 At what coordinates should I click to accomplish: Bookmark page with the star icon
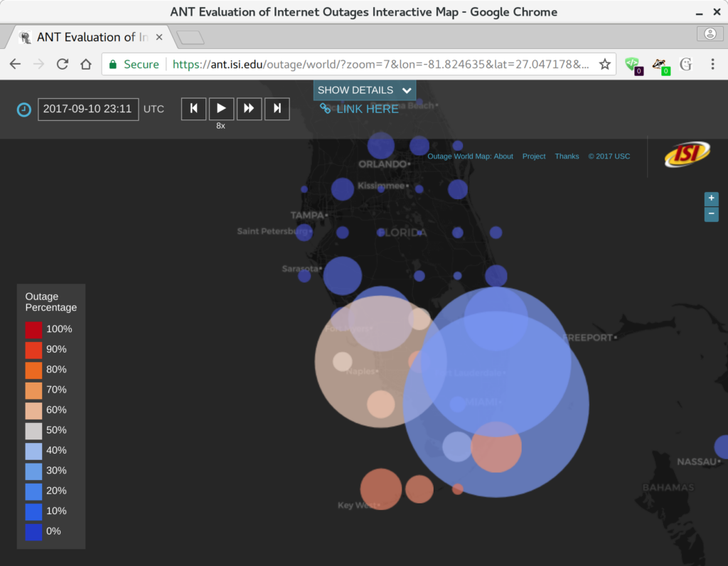coord(604,64)
